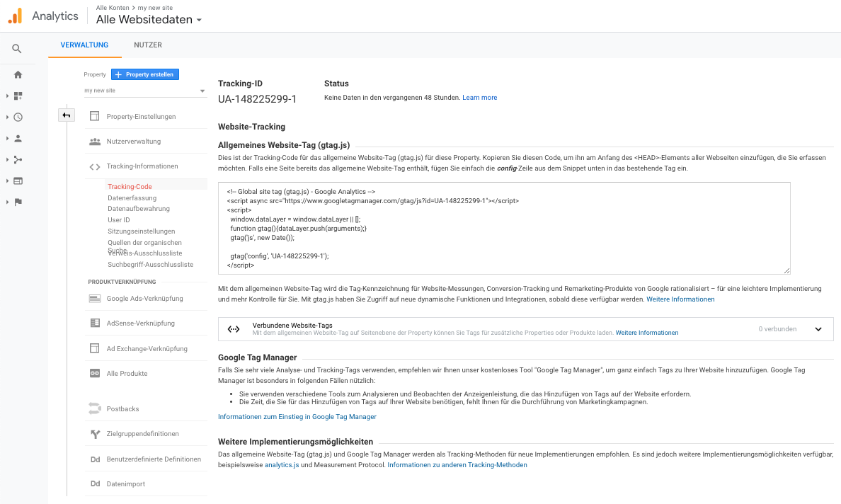Expand the Verbundene Website-Tags chevron
This screenshot has width=841, height=504.
[818, 329]
